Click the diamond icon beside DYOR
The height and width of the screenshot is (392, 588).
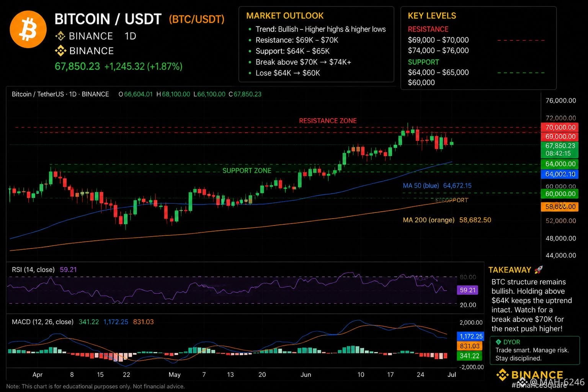click(x=498, y=342)
